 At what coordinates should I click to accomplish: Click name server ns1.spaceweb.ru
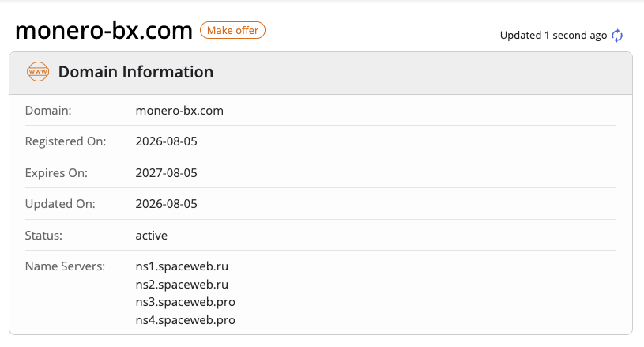pos(182,266)
